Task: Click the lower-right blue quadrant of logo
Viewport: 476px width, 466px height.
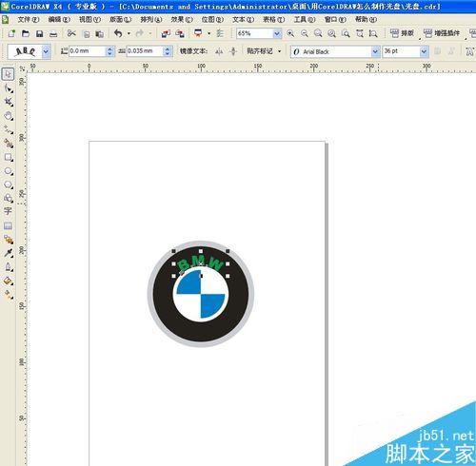Action: pyautogui.click(x=212, y=304)
